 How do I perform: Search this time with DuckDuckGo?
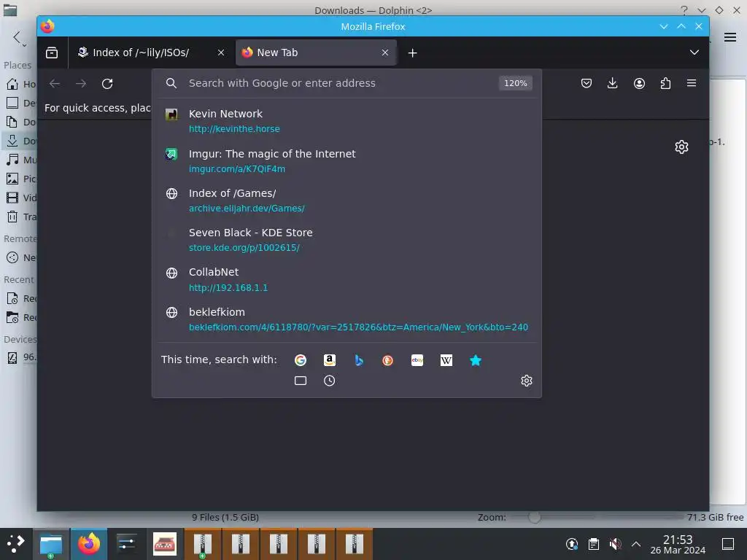click(x=388, y=360)
